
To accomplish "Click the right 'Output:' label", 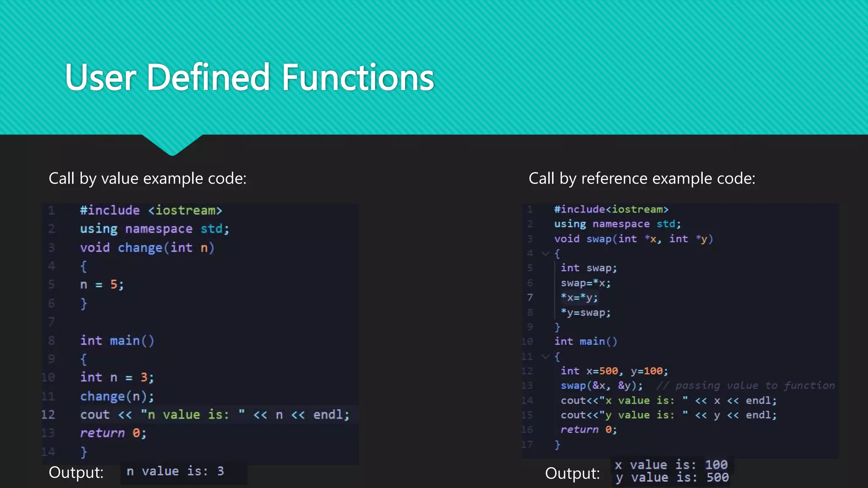I will pyautogui.click(x=573, y=473).
